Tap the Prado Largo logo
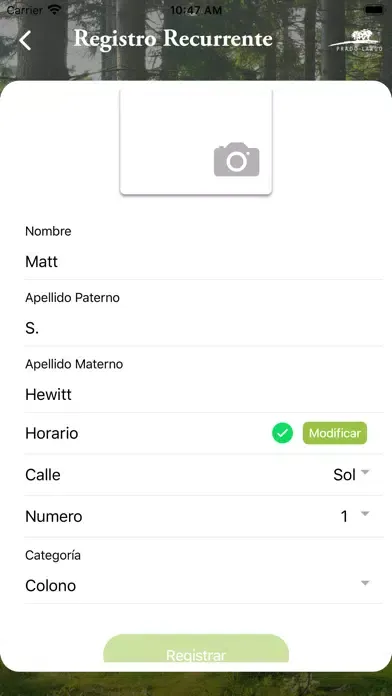This screenshot has width=392, height=696. pyautogui.click(x=356, y=41)
